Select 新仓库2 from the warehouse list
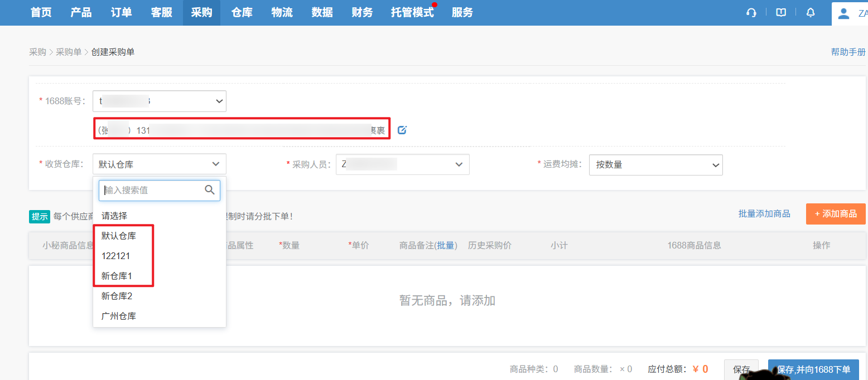The height and width of the screenshot is (380, 868). [x=117, y=296]
